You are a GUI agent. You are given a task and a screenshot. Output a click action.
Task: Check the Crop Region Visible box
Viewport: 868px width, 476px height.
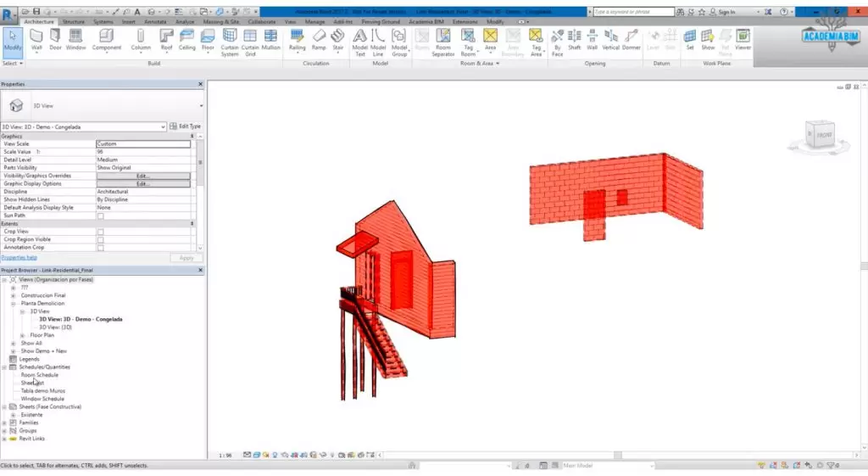coord(100,239)
